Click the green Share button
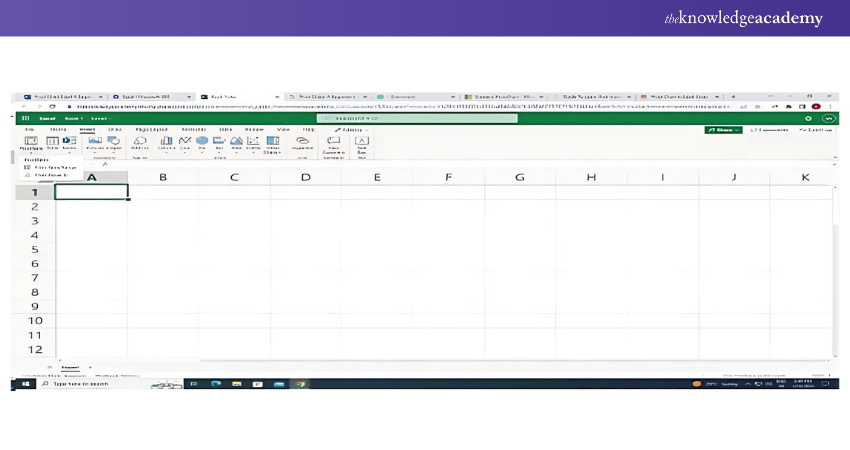 pos(723,130)
